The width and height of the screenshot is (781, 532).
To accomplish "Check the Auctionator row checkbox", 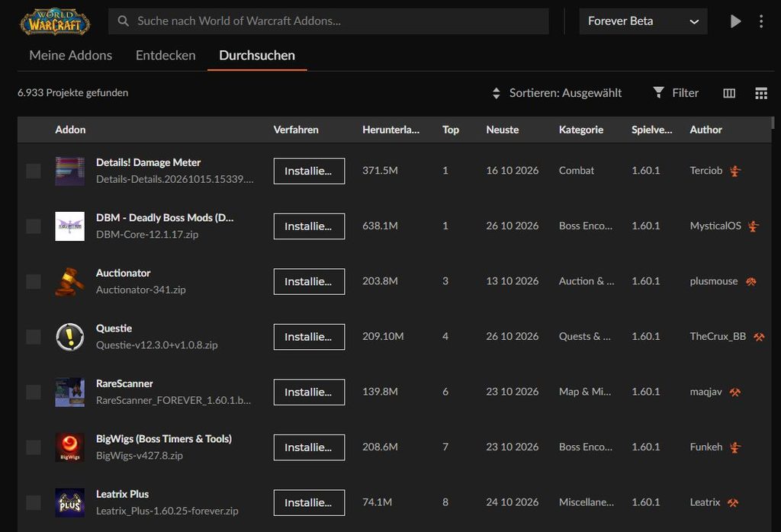I will click(34, 281).
